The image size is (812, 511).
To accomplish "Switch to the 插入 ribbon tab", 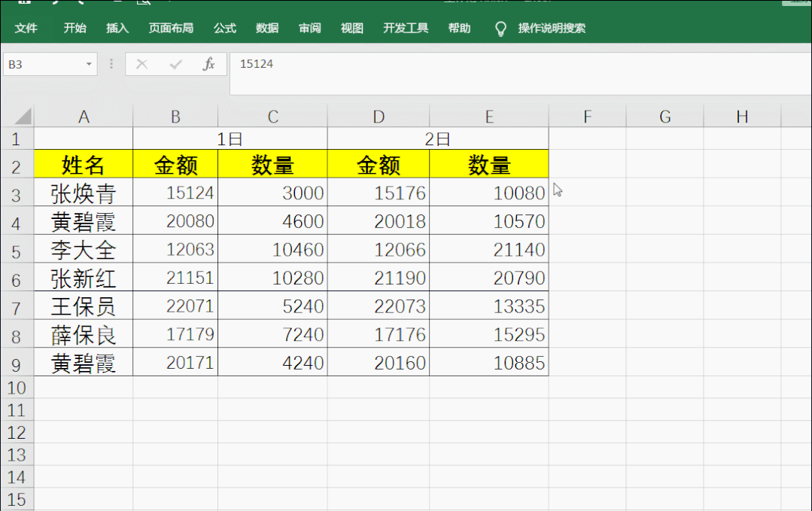I will [x=117, y=28].
